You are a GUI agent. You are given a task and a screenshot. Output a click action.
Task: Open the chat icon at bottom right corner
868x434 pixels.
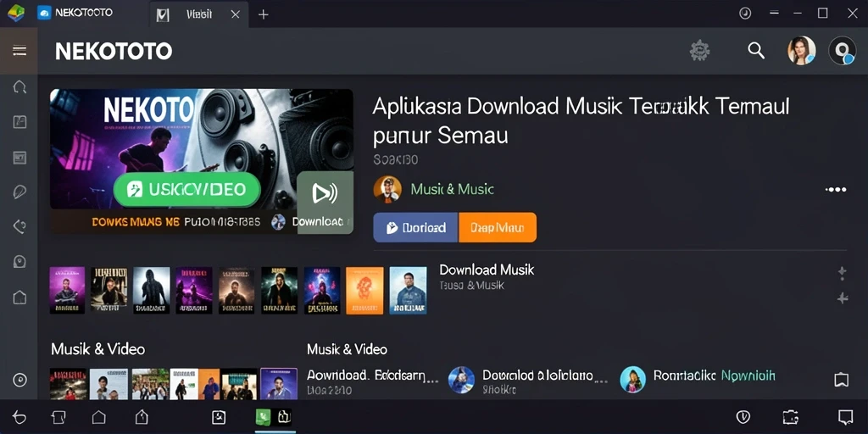[x=845, y=417]
